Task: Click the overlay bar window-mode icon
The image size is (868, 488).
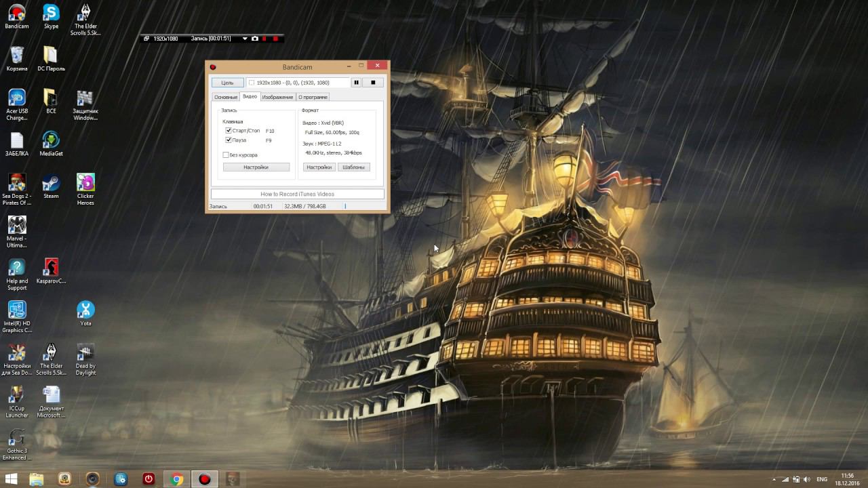Action: click(x=146, y=39)
